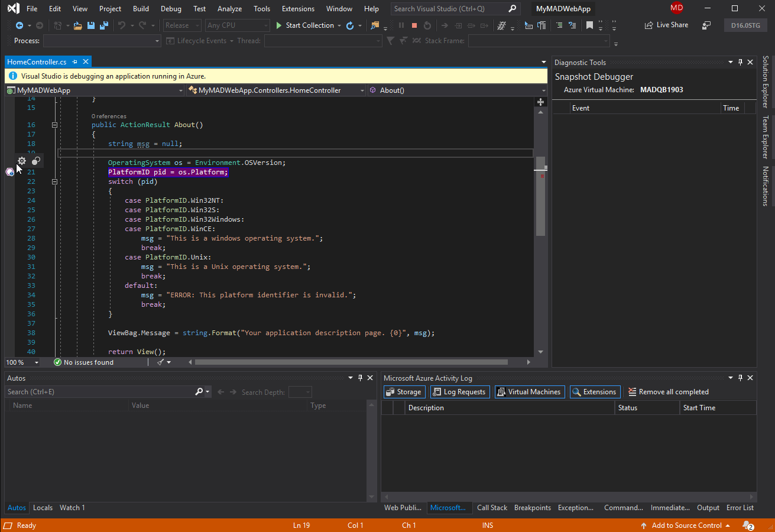
Task: Click the No issues found indicator
Action: point(83,362)
